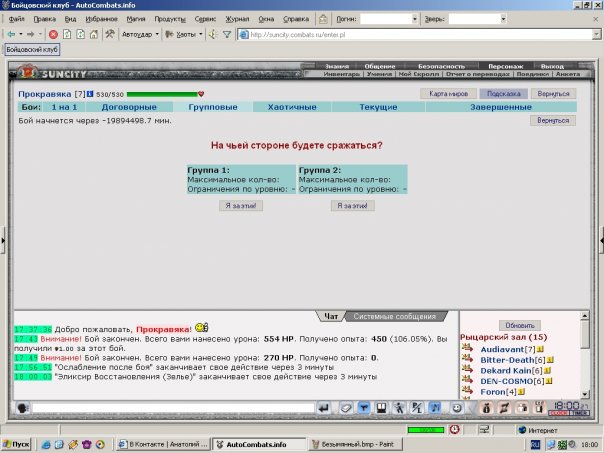Switch to the Завершенные fights tab

point(501,107)
